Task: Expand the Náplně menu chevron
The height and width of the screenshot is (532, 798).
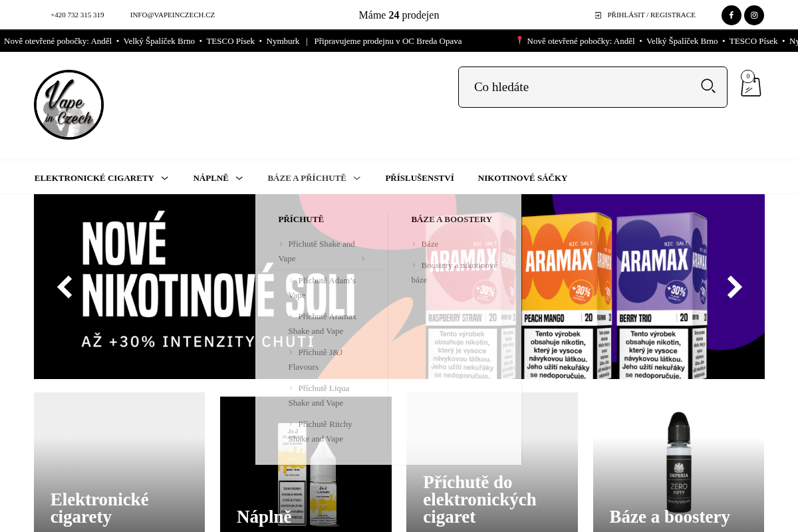Action: coord(239,178)
